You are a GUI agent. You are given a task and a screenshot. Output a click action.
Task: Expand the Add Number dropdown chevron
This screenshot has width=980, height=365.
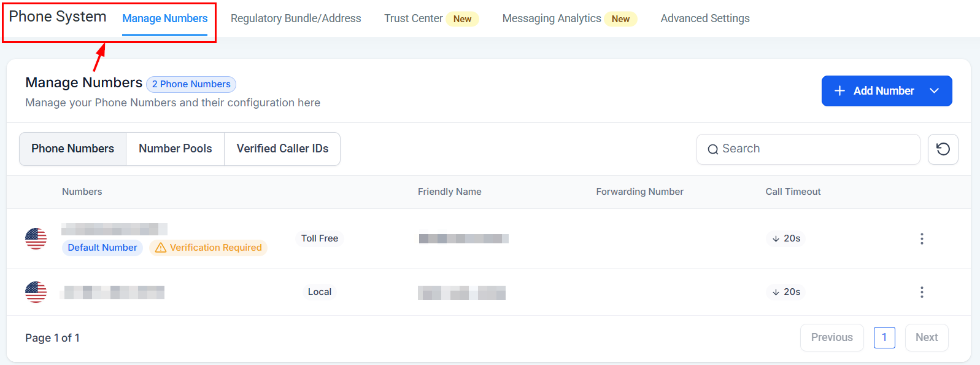[934, 91]
